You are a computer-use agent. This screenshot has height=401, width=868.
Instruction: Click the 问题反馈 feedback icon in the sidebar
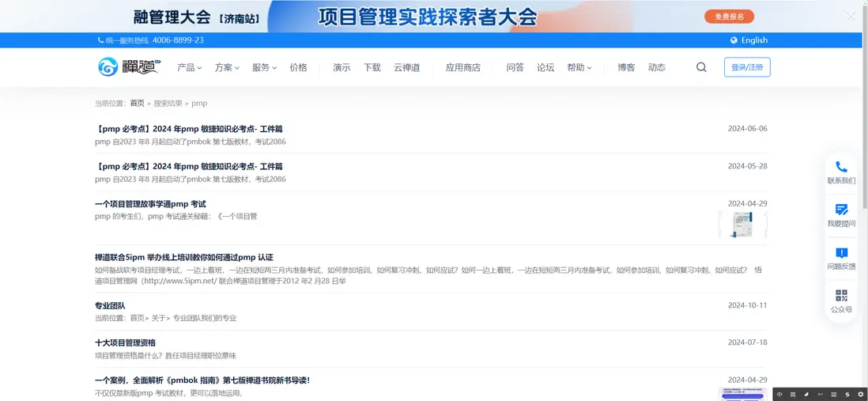(x=841, y=253)
